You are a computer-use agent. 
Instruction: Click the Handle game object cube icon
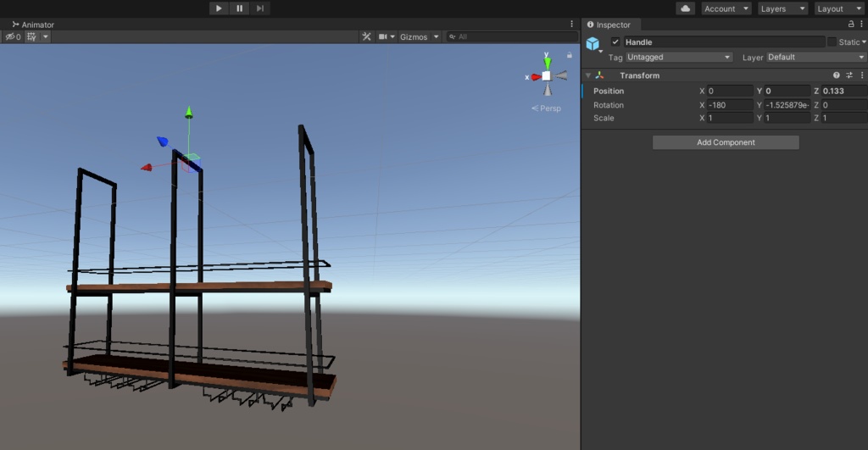pyautogui.click(x=593, y=43)
